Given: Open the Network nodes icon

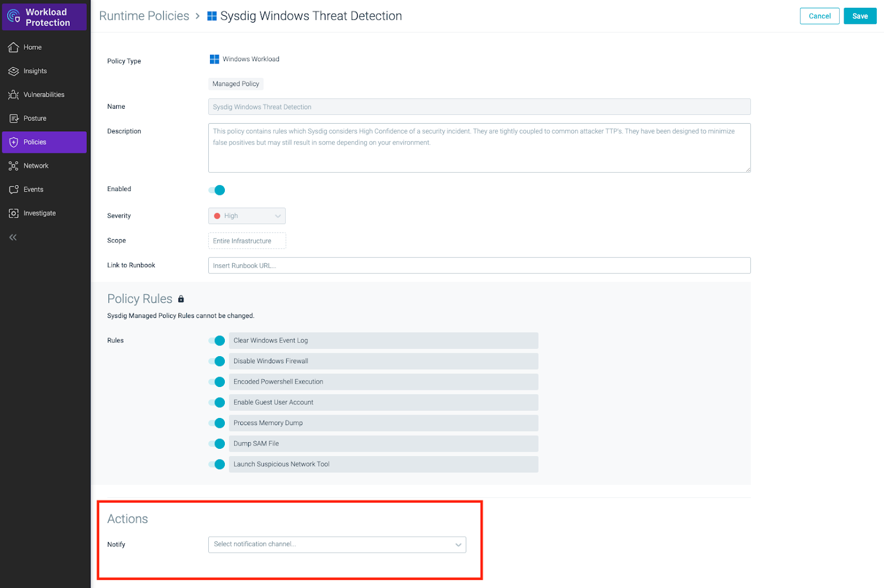Looking at the screenshot, I should coord(13,166).
